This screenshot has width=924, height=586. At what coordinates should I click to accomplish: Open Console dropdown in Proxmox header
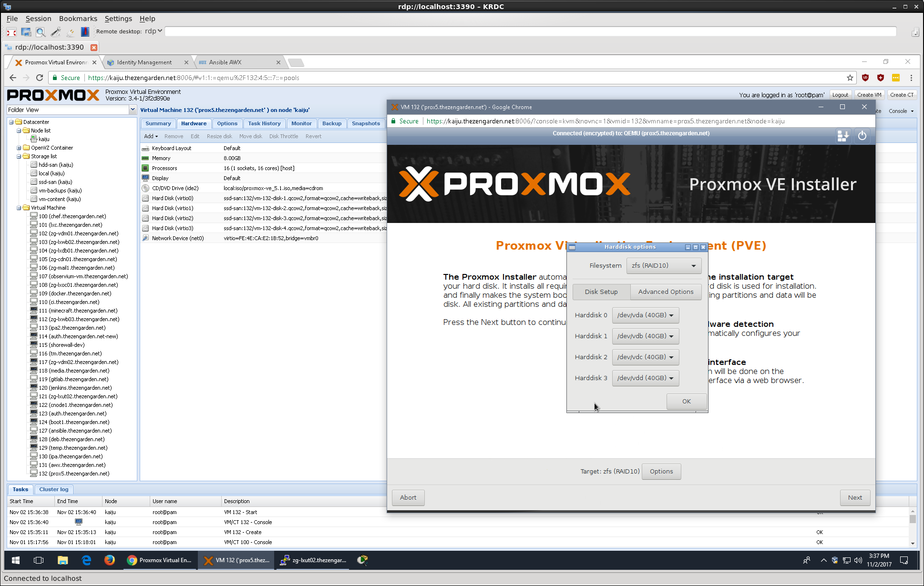901,111
